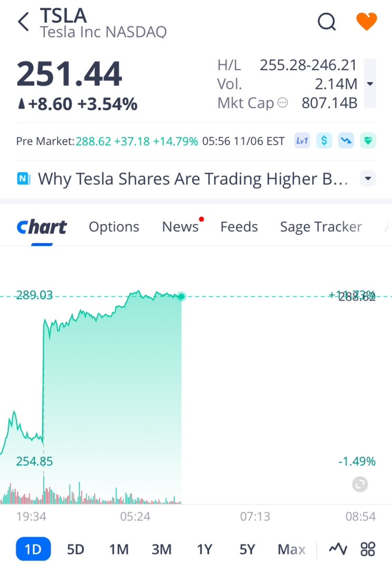Open the 'Why Tesla Shares Are Trading Higher' headline

(x=193, y=179)
